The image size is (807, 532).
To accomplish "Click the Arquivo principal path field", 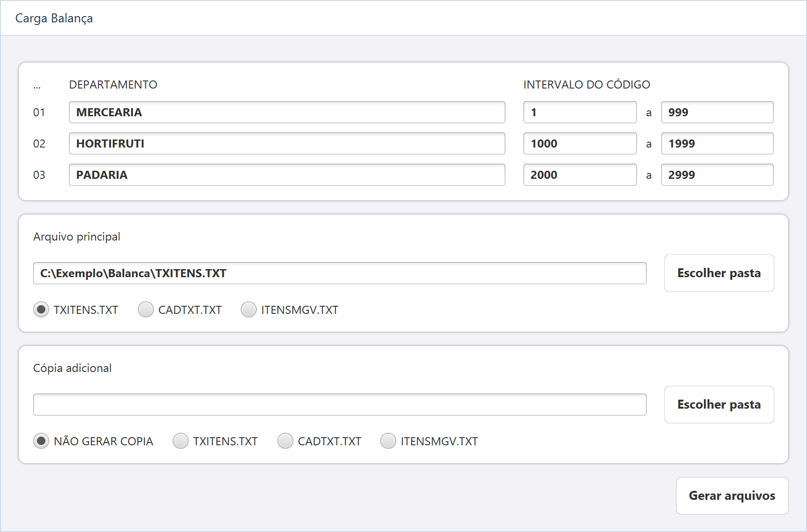I will click(340, 273).
